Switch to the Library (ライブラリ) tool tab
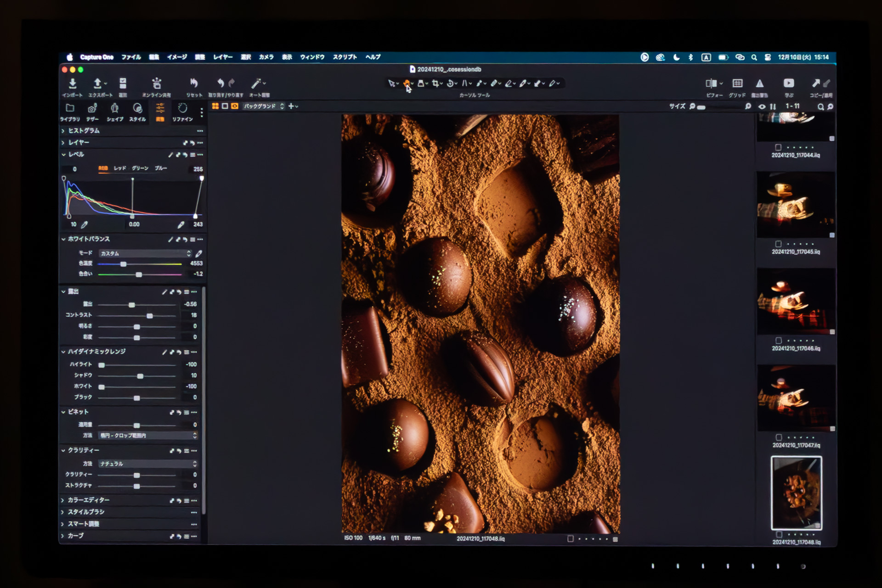The height and width of the screenshot is (588, 882). click(70, 108)
